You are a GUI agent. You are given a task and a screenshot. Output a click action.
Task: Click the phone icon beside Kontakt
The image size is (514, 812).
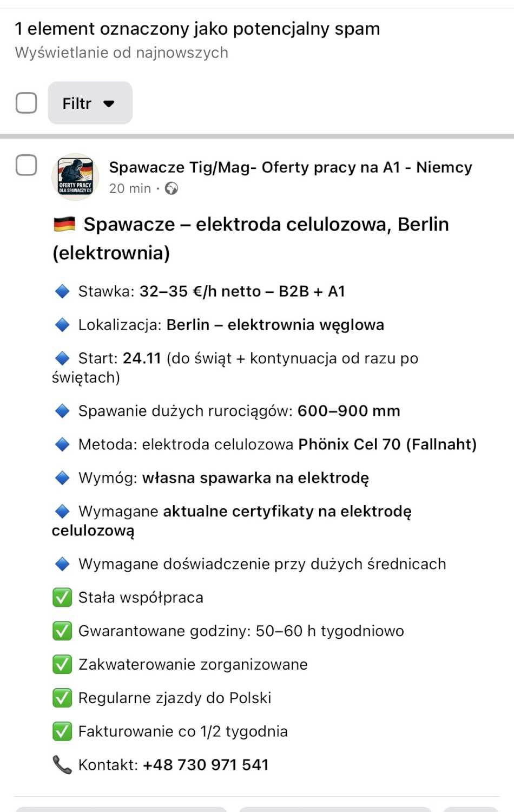coord(62,764)
